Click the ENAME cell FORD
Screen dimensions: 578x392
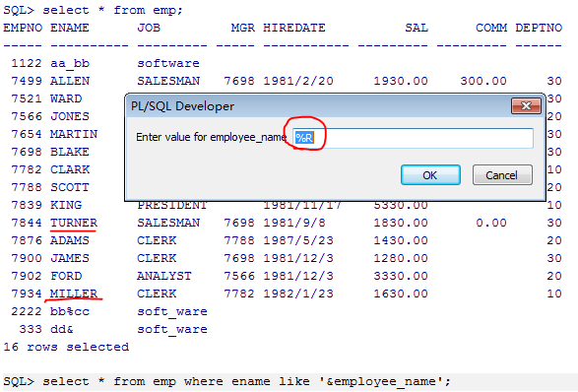click(66, 276)
